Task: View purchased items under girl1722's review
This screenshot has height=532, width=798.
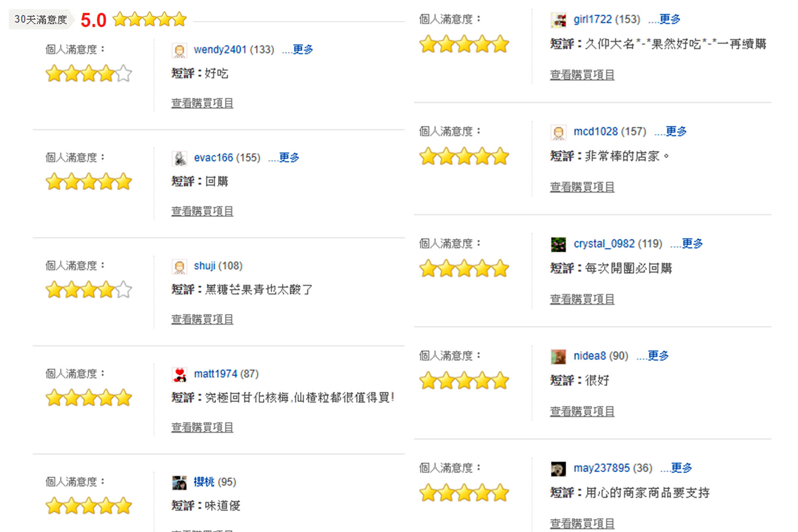Action: click(x=582, y=75)
